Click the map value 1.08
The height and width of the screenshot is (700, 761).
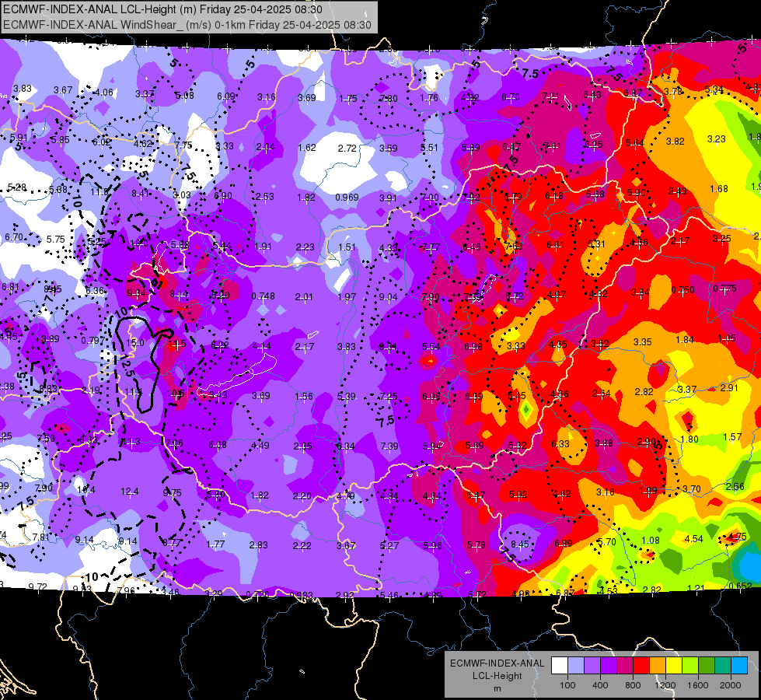click(651, 541)
